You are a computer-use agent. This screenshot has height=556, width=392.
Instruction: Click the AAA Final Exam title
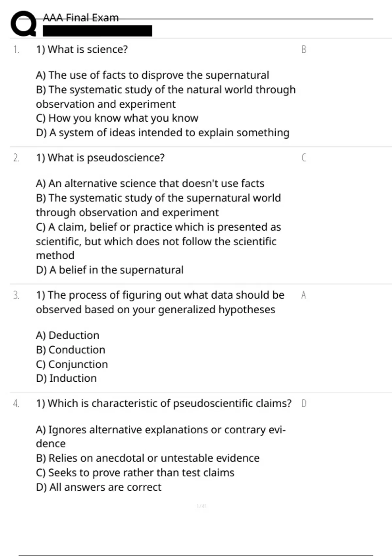tap(81, 18)
